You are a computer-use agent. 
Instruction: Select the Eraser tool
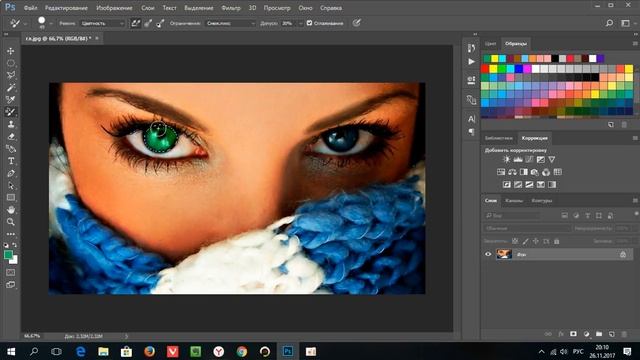click(11, 136)
